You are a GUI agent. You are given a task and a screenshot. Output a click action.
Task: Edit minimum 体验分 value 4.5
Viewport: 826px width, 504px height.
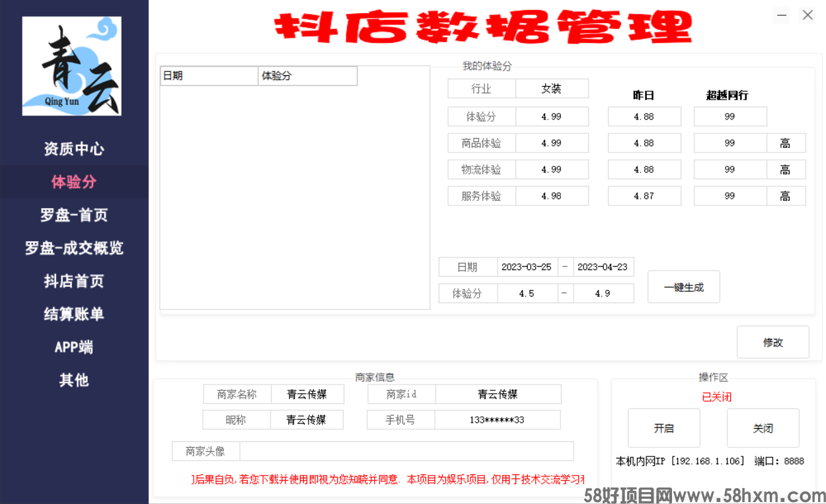pos(527,293)
